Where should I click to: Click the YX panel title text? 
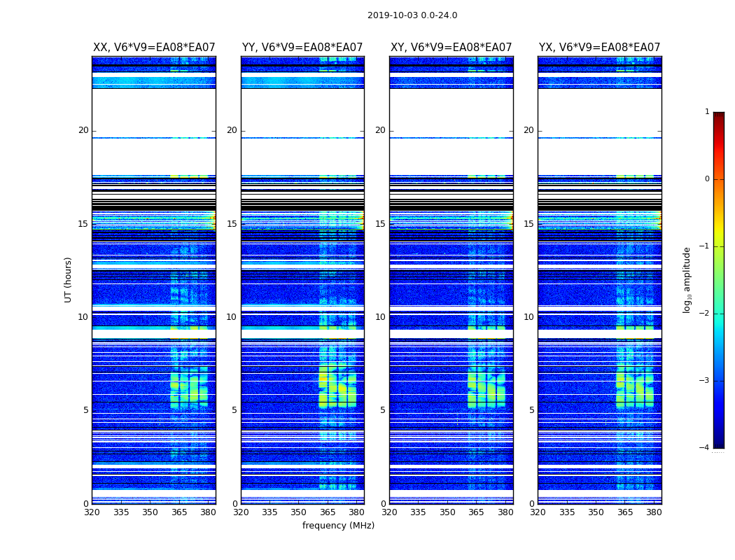coord(599,48)
